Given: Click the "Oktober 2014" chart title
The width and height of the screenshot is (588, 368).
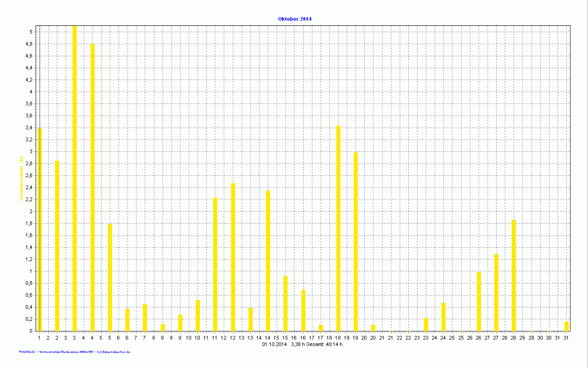Looking at the screenshot, I should tap(295, 19).
